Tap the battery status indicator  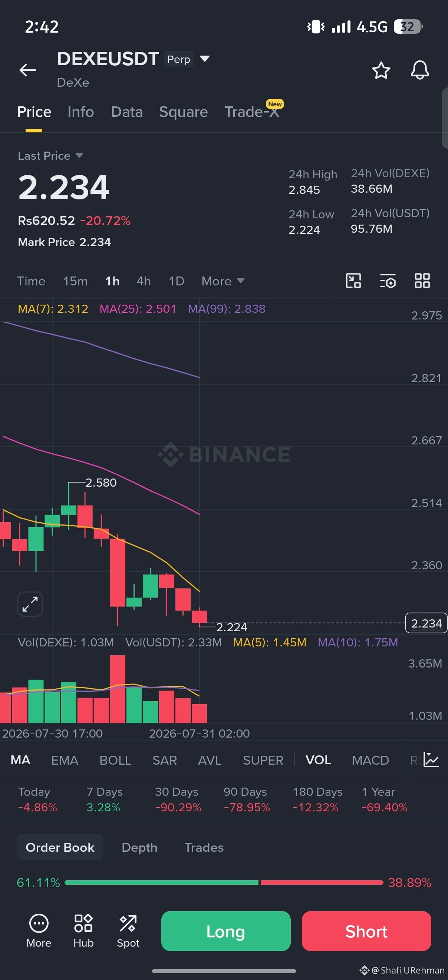coord(408,27)
